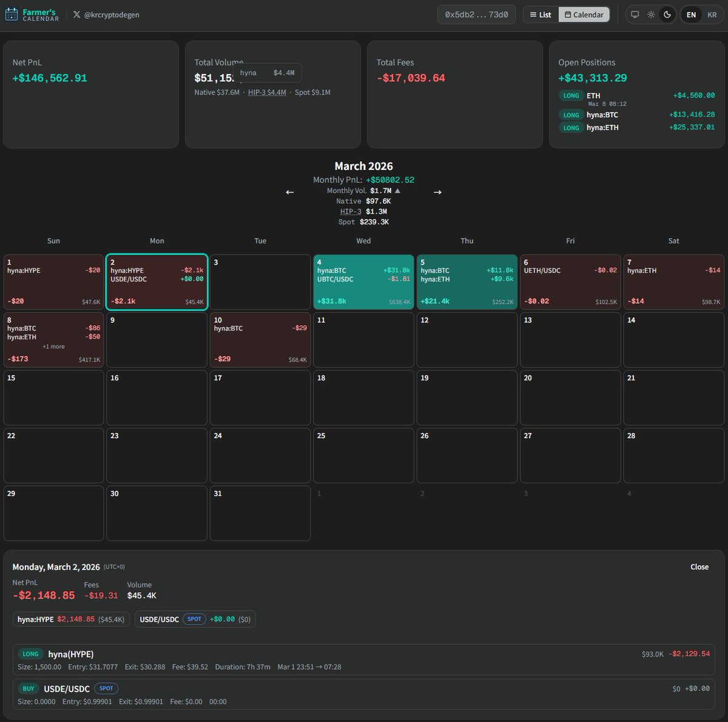Go to next month with right arrow
Viewport: 728px width, 722px height.
(437, 192)
